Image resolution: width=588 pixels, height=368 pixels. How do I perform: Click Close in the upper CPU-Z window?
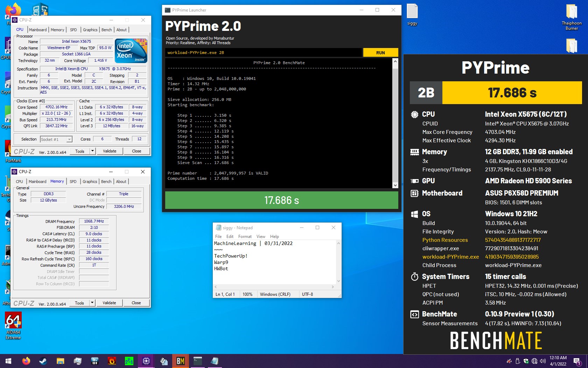click(136, 151)
